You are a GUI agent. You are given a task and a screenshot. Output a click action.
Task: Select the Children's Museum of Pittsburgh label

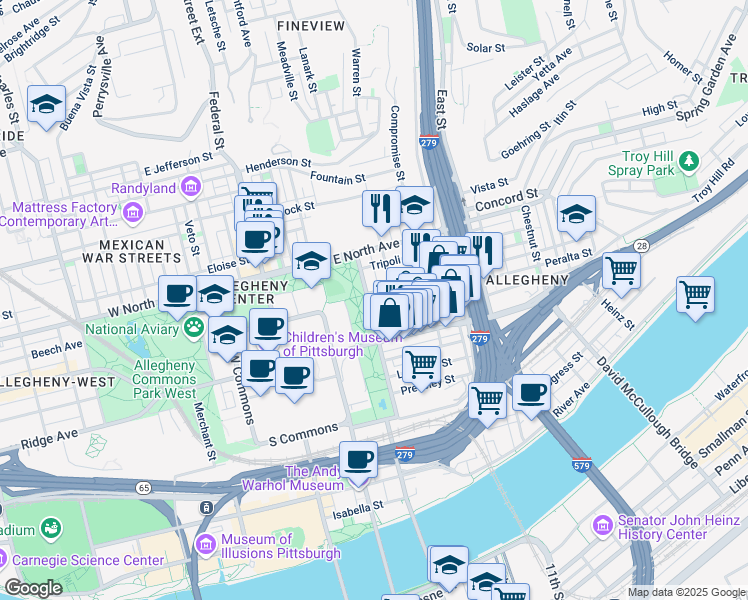click(343, 344)
